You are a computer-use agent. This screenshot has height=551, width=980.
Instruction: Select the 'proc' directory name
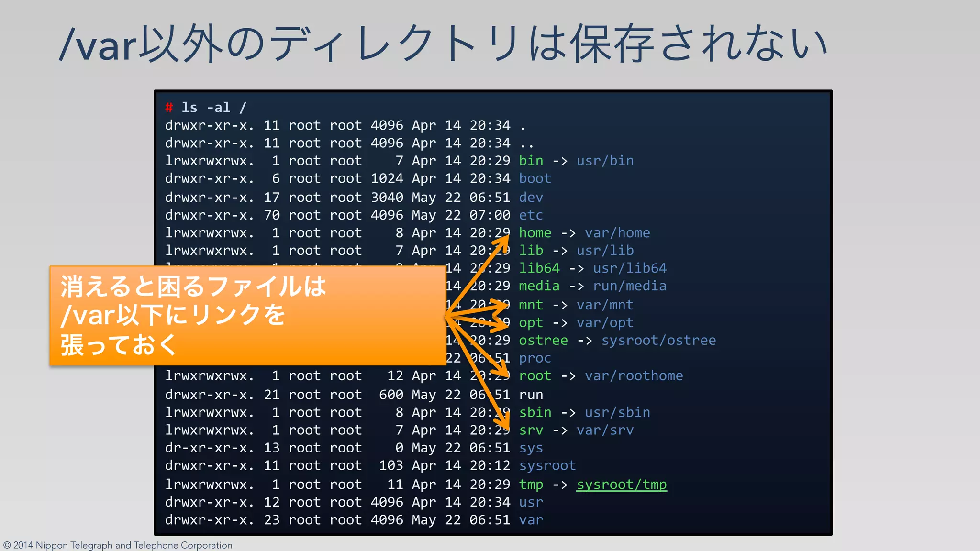535,358
